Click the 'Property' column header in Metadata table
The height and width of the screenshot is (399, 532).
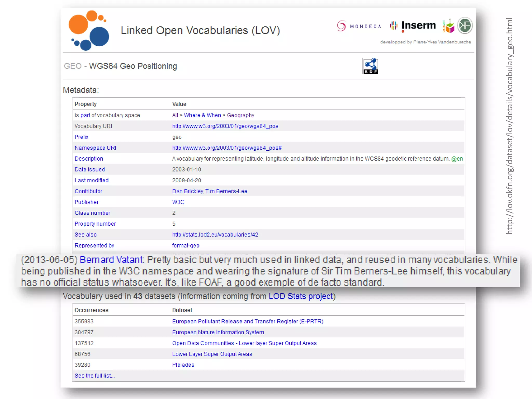[86, 104]
